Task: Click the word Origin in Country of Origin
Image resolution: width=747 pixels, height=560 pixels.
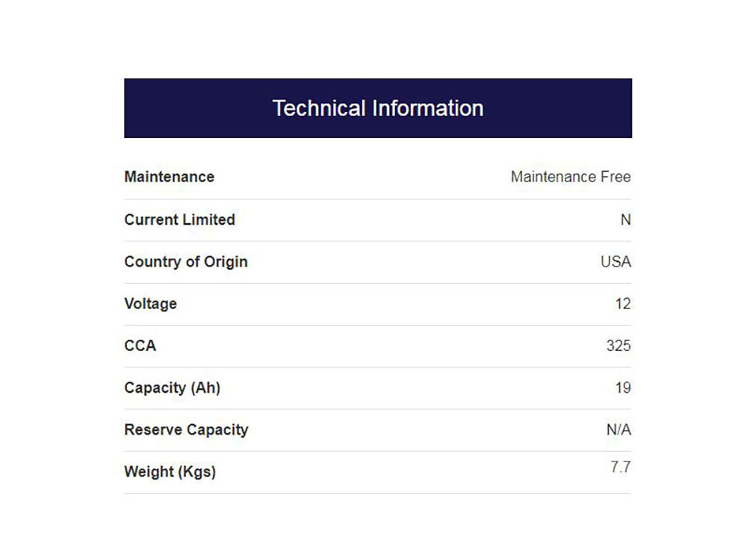Action: click(226, 262)
